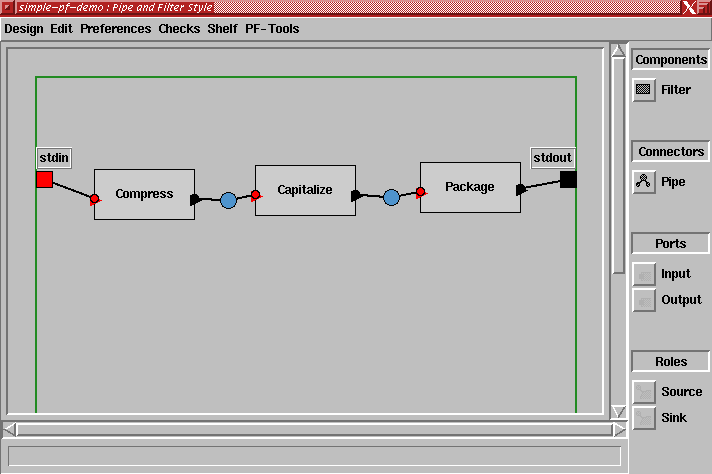The height and width of the screenshot is (474, 712).
Task: Click the status input field at bottom
Action: tap(314, 456)
